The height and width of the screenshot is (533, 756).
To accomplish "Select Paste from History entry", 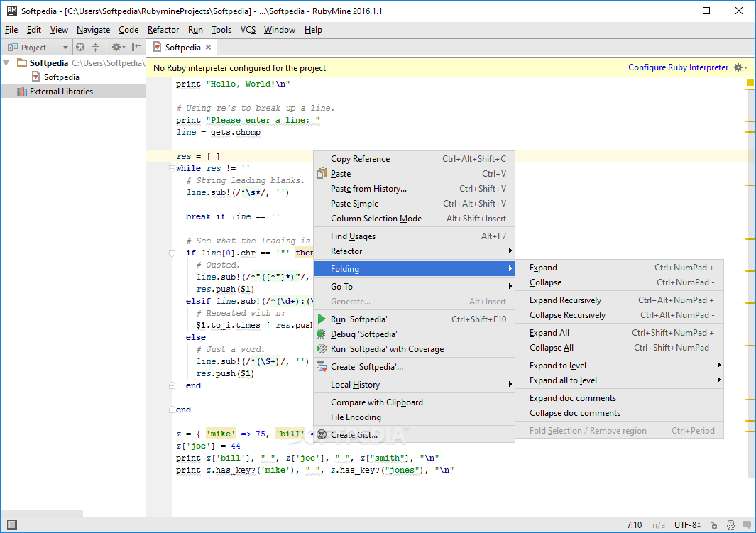I will [x=414, y=188].
